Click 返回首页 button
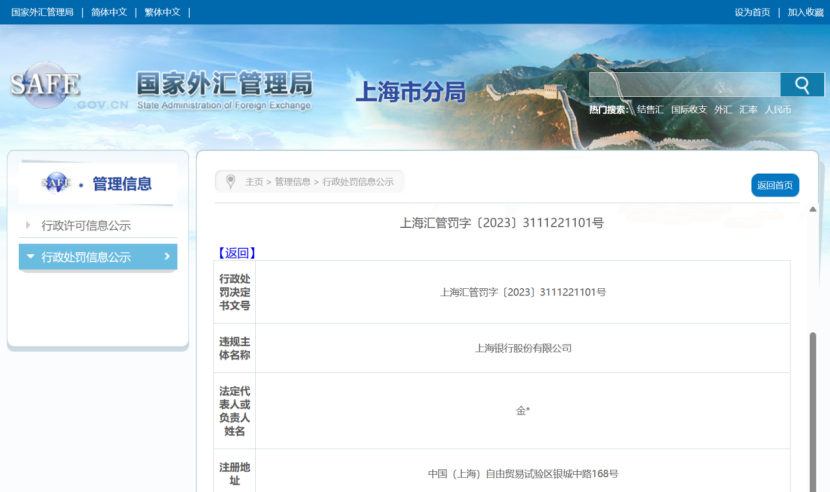 (775, 185)
